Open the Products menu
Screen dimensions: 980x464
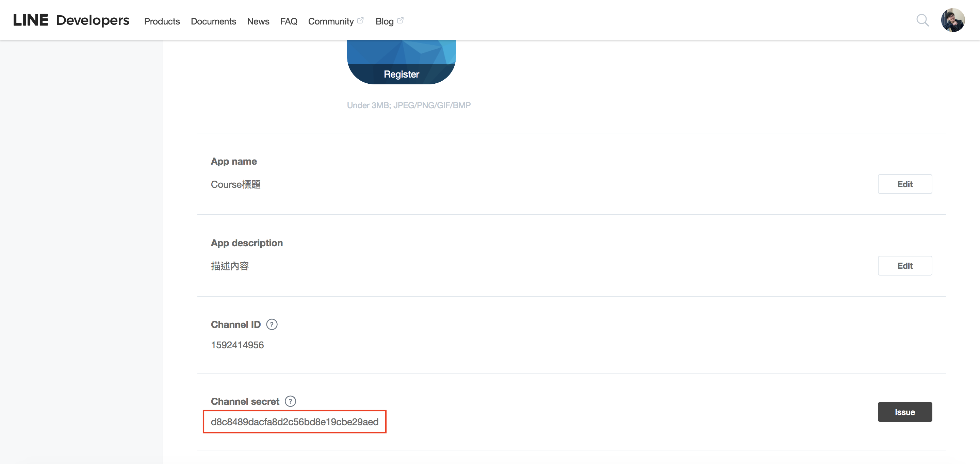pos(162,21)
